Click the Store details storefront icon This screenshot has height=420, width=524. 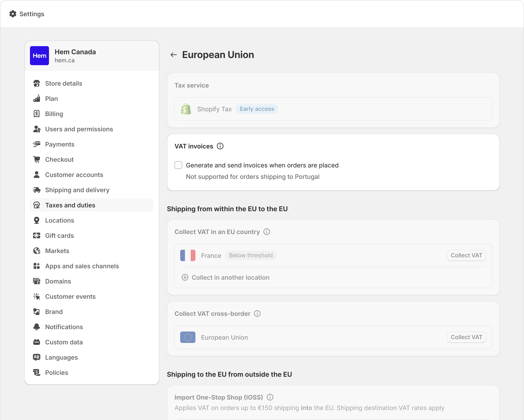(37, 83)
